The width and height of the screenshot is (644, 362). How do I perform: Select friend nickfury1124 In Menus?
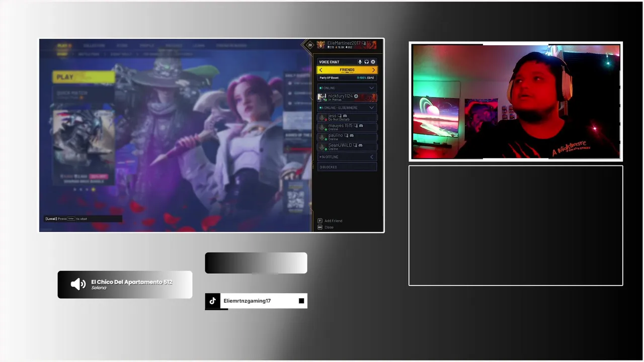click(x=347, y=98)
